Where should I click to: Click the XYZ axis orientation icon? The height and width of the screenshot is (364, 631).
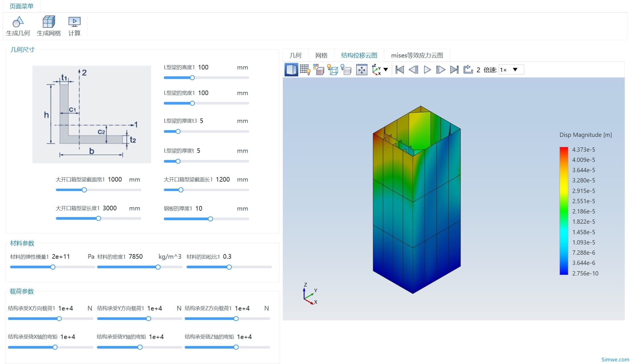click(376, 70)
